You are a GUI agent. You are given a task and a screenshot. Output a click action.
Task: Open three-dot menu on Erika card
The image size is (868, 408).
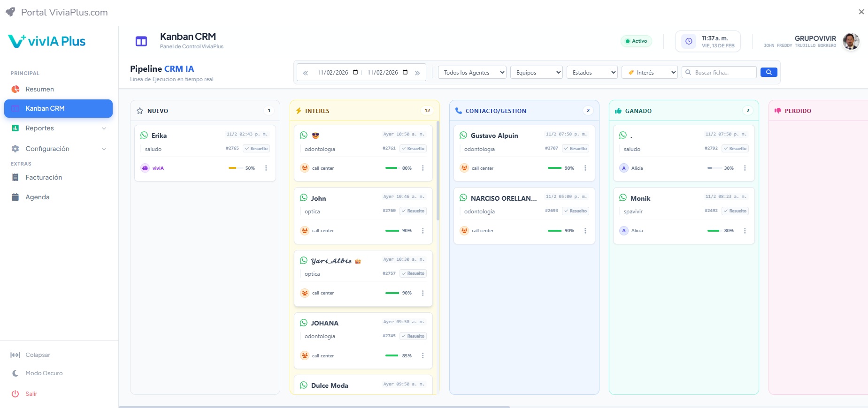click(x=266, y=168)
